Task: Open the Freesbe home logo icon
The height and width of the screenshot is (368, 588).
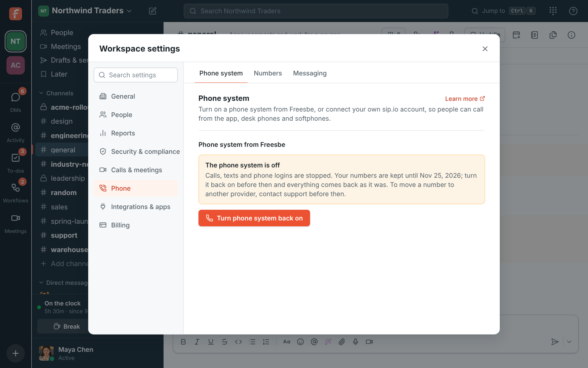Action: click(15, 14)
